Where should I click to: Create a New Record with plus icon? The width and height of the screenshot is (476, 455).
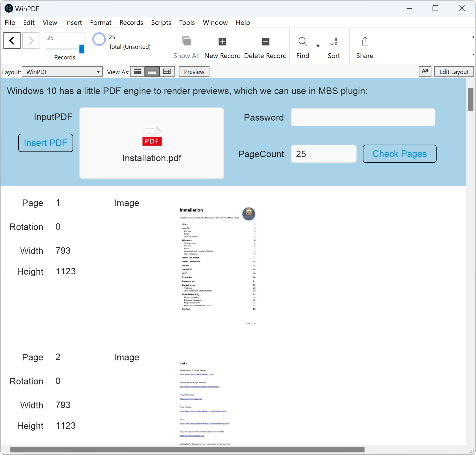pyautogui.click(x=222, y=42)
